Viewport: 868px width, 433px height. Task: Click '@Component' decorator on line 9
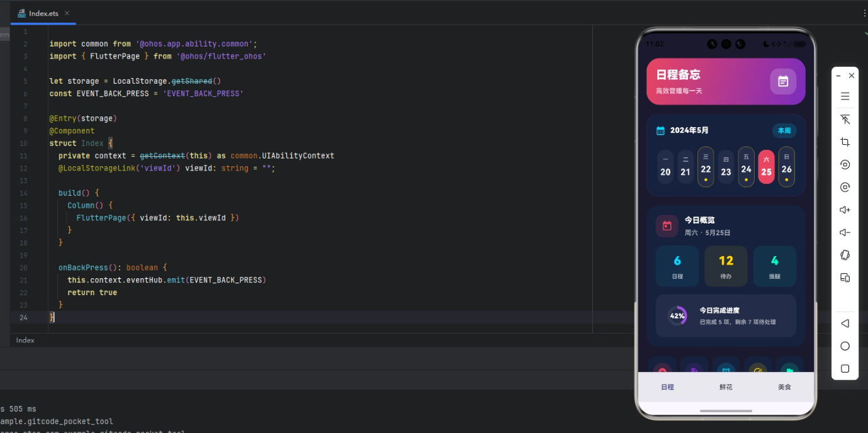[72, 131]
